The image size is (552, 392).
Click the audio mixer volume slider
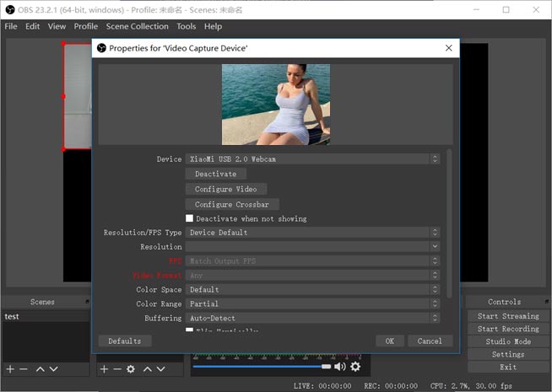pos(262,367)
